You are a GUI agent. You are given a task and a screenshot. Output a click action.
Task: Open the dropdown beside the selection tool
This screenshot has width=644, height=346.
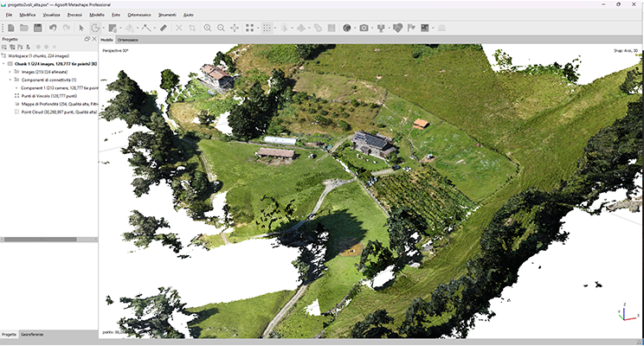[x=103, y=28]
